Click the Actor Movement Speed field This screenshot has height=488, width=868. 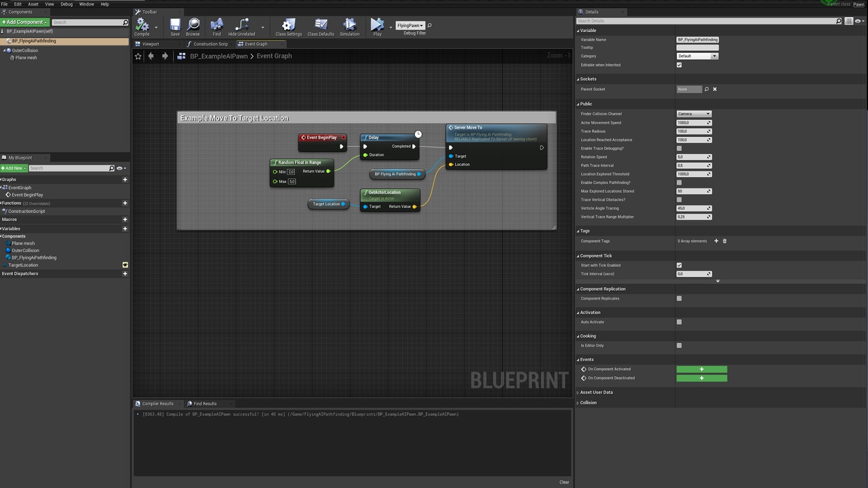pyautogui.click(x=691, y=123)
